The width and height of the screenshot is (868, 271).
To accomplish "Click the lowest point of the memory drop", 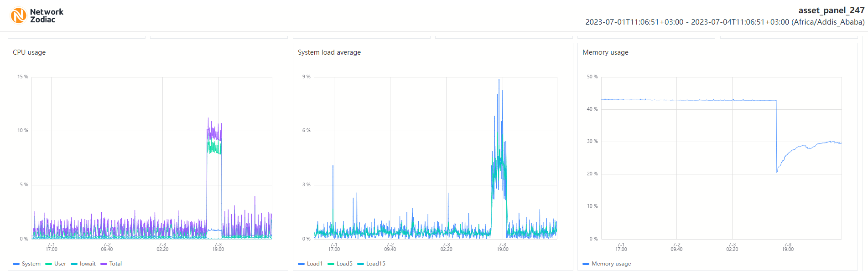I will [777, 172].
